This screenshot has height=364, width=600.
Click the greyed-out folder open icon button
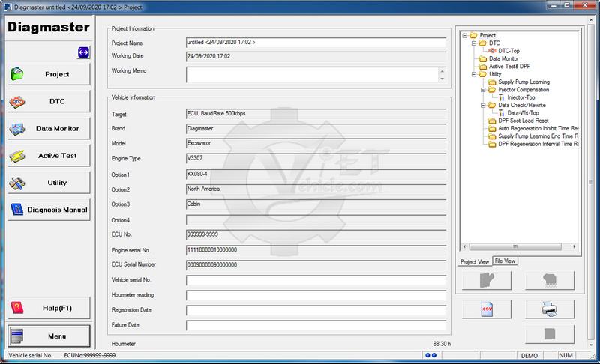(x=486, y=280)
